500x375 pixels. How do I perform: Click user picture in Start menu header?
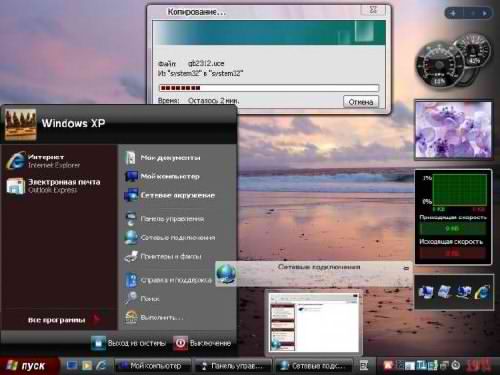20,124
